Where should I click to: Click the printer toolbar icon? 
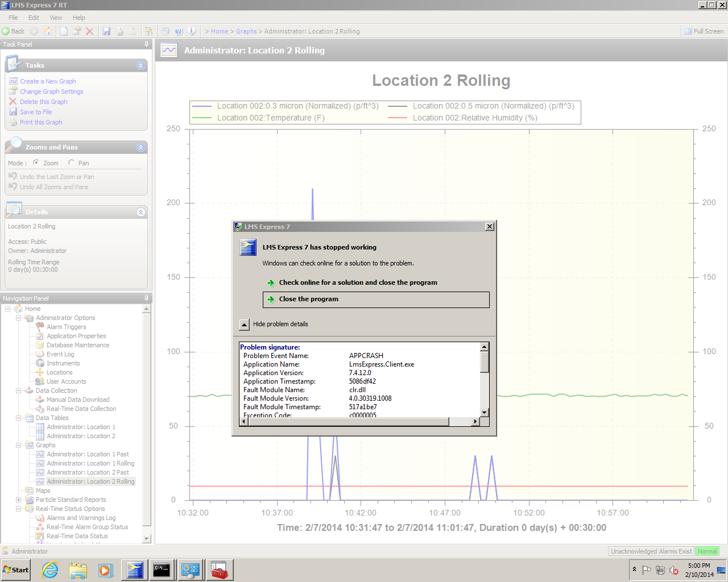coord(119,31)
